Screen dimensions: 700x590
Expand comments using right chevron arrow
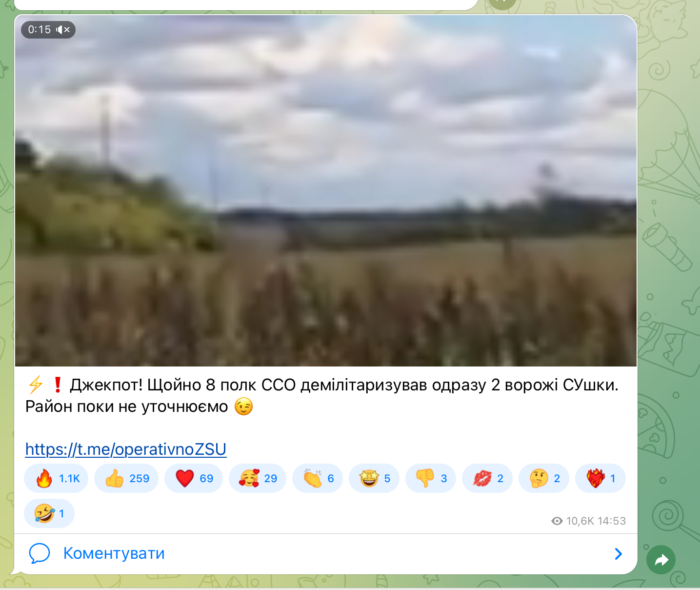click(619, 554)
